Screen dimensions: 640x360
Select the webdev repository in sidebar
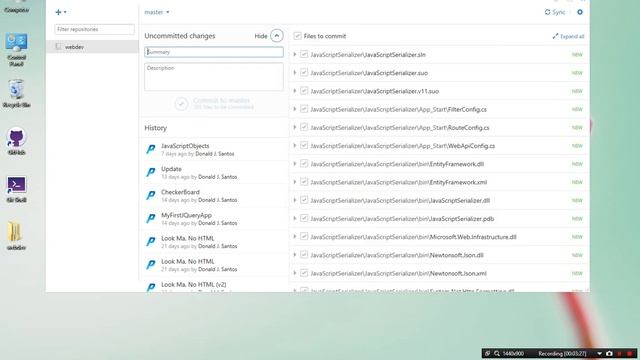(92, 47)
